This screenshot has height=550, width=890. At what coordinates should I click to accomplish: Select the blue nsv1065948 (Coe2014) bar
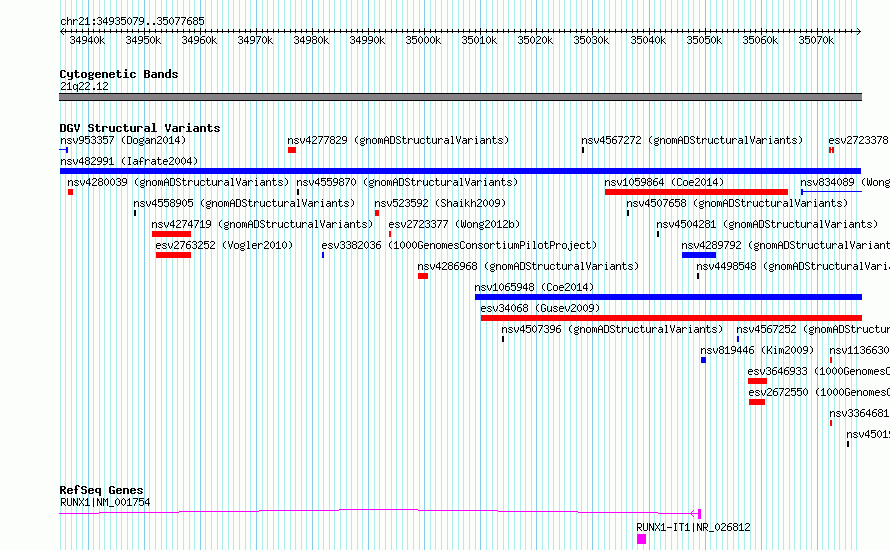click(x=669, y=297)
